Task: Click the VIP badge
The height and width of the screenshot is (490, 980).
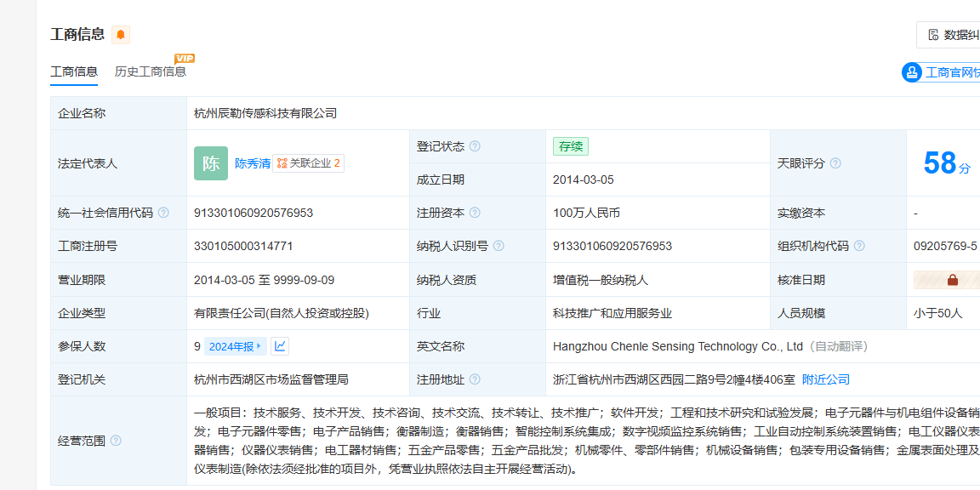Action: [185, 58]
